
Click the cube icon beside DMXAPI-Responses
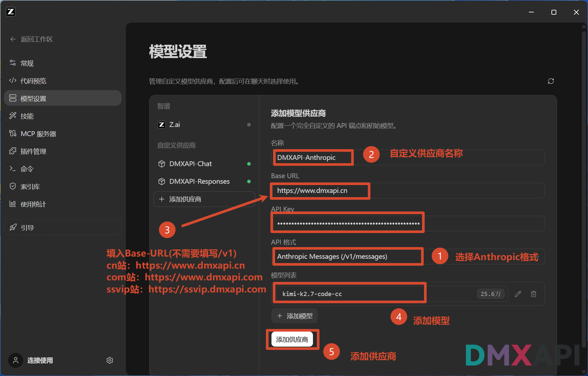pos(162,181)
